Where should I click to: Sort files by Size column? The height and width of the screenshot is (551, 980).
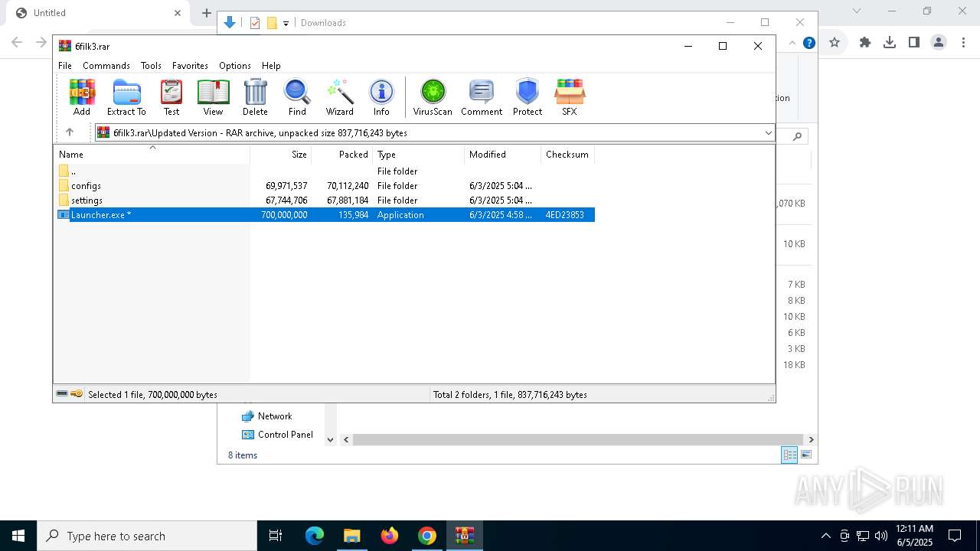pos(281,155)
